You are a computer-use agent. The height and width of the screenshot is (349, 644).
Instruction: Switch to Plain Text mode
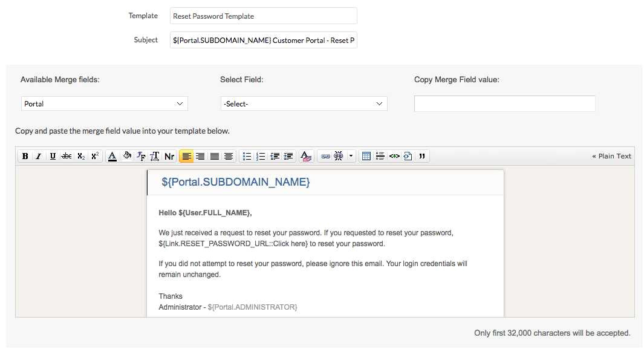pos(612,155)
